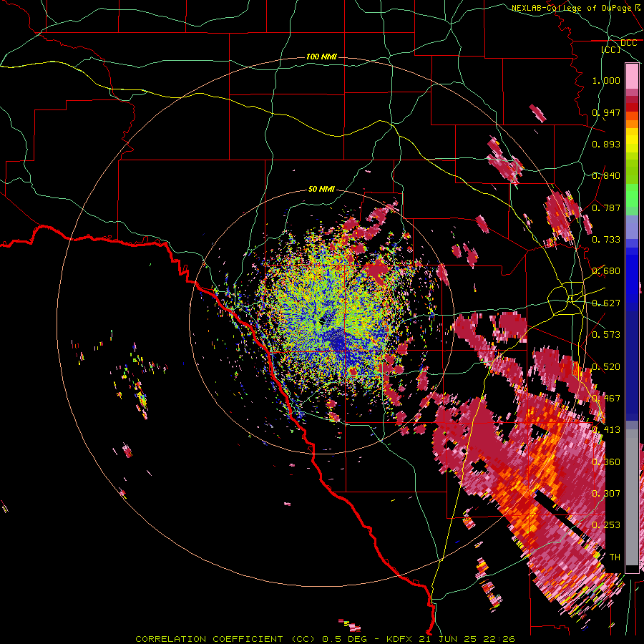
Task: Click the 100 NMI range ring label
Action: click(x=321, y=57)
